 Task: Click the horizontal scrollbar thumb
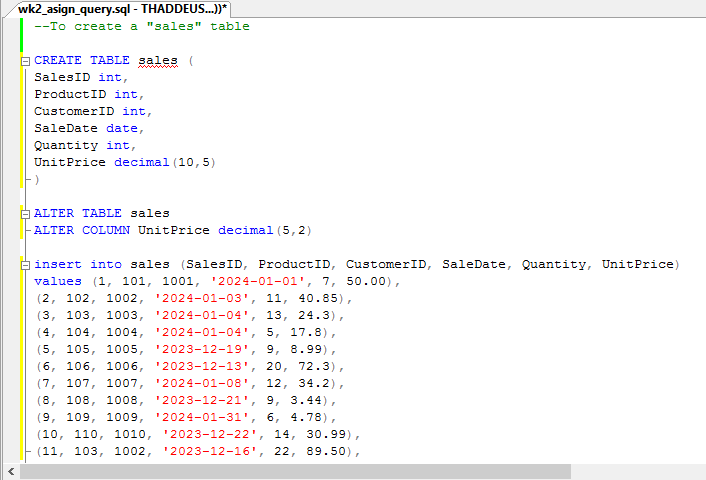(295, 471)
